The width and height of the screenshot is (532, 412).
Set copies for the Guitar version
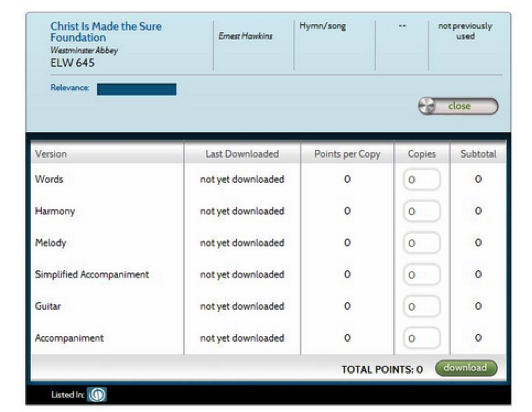click(422, 306)
